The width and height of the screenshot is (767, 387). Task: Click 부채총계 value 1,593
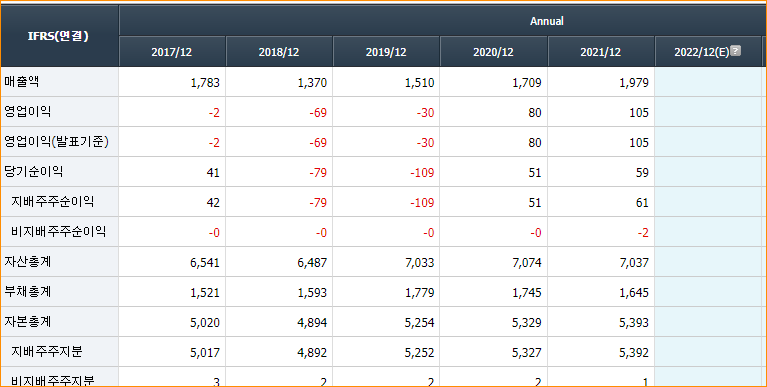(x=312, y=293)
